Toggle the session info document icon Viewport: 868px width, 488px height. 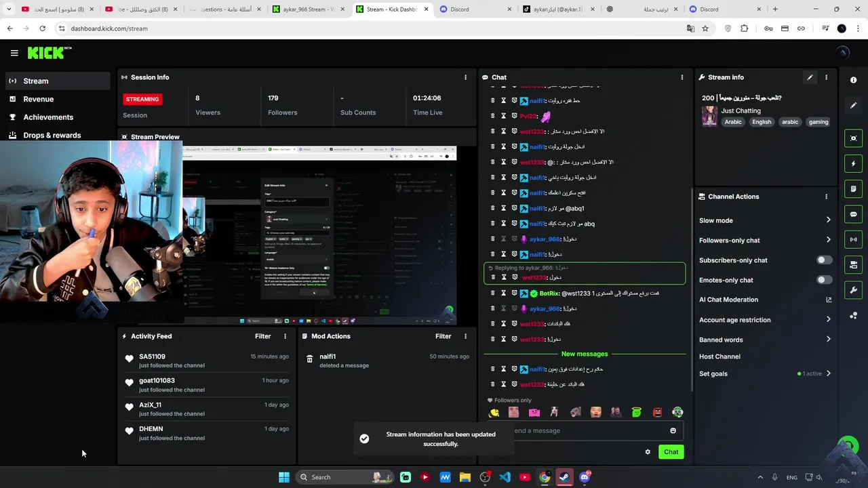coord(853,189)
